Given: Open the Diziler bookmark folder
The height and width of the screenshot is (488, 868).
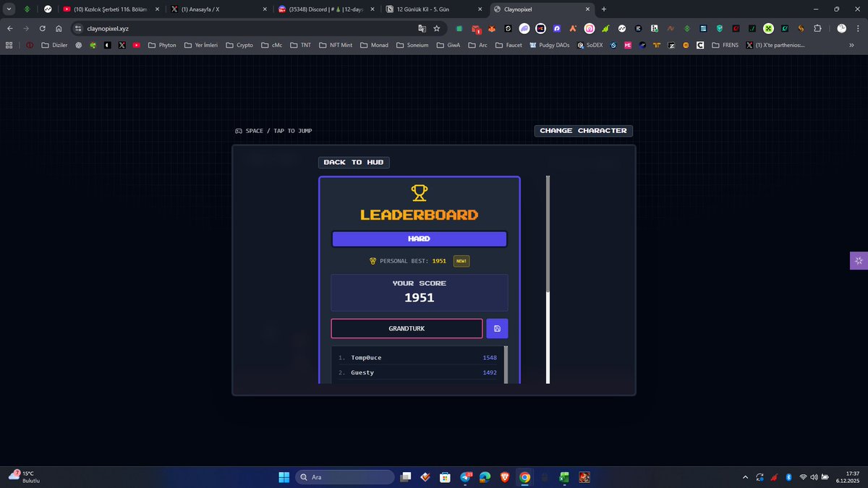Looking at the screenshot, I should [55, 45].
